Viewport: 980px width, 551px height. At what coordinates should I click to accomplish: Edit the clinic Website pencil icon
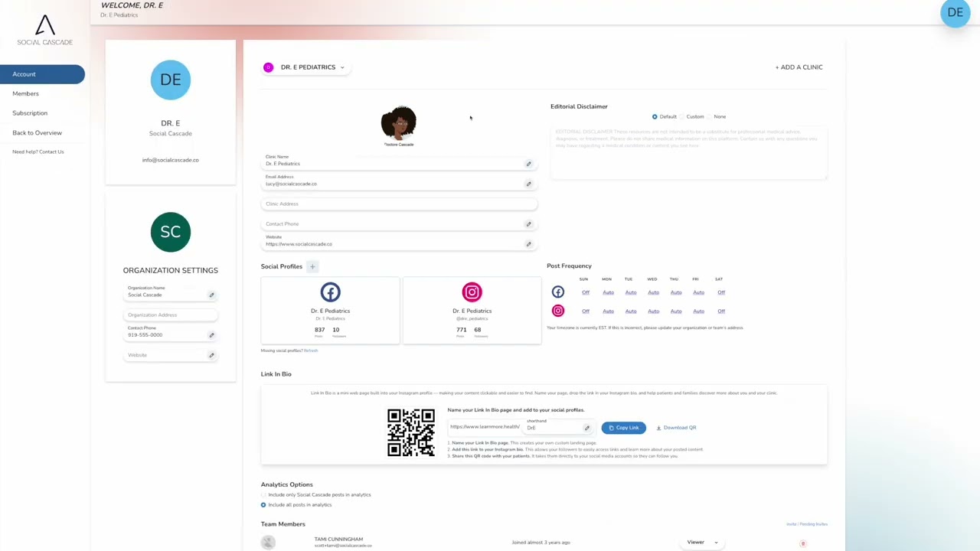pos(528,244)
